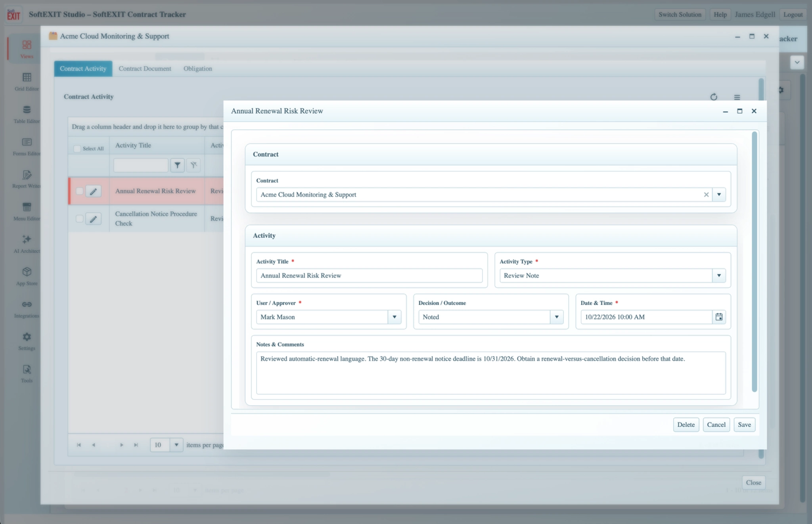
Task: Click the Cancel button
Action: pyautogui.click(x=716, y=425)
